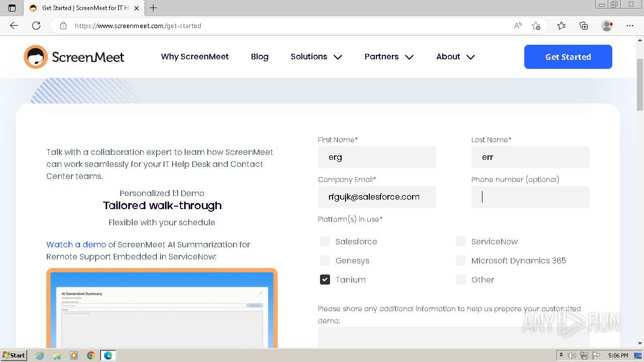This screenshot has height=362, width=644.
Task: Click 'Flexible with your schedule' text
Action: 162,222
